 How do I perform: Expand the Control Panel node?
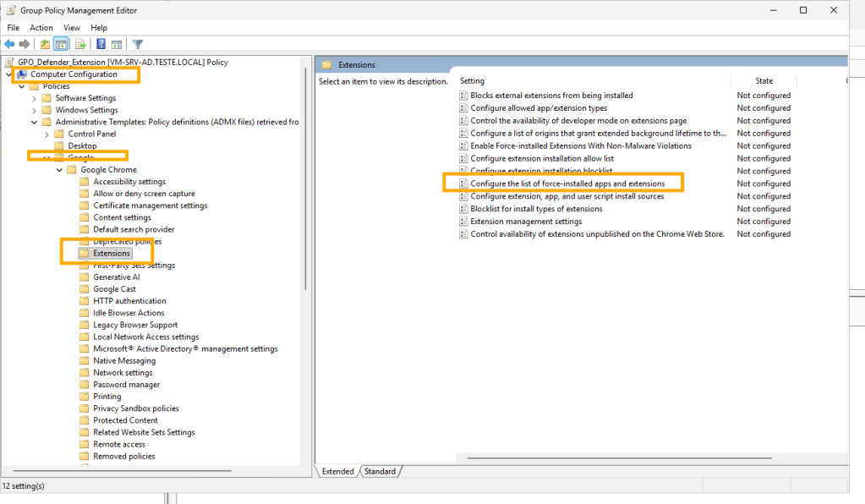(x=47, y=134)
